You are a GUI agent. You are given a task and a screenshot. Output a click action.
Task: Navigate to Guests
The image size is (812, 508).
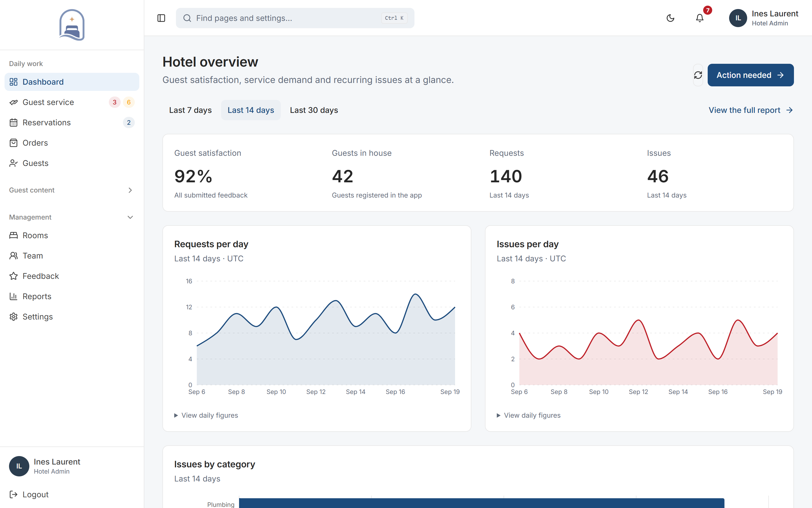click(72, 163)
